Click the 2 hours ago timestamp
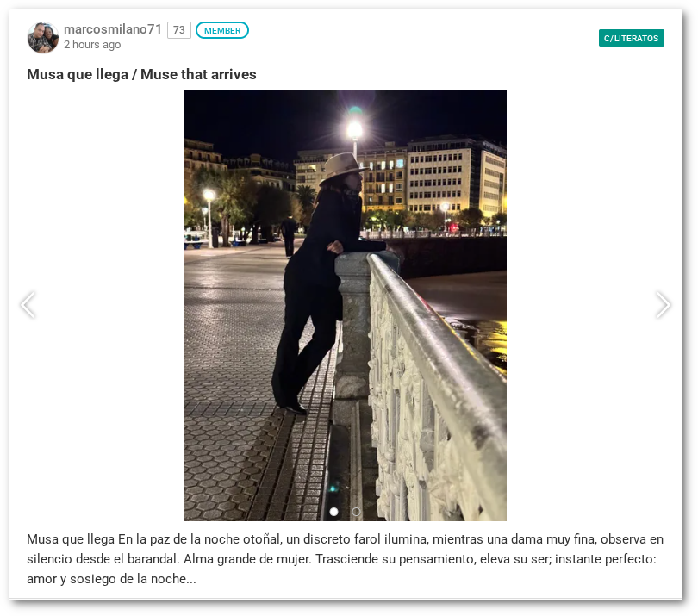This screenshot has height=616, width=698. coord(92,45)
